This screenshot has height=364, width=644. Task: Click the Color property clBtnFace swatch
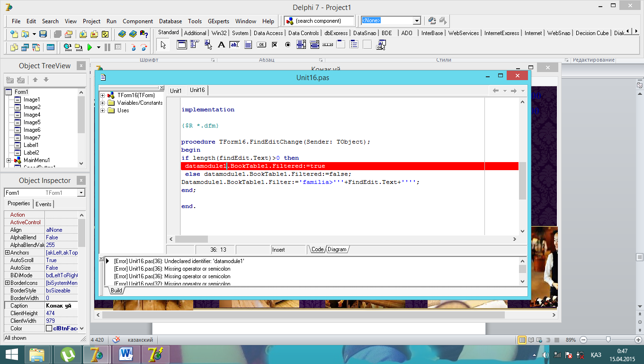[x=49, y=328]
